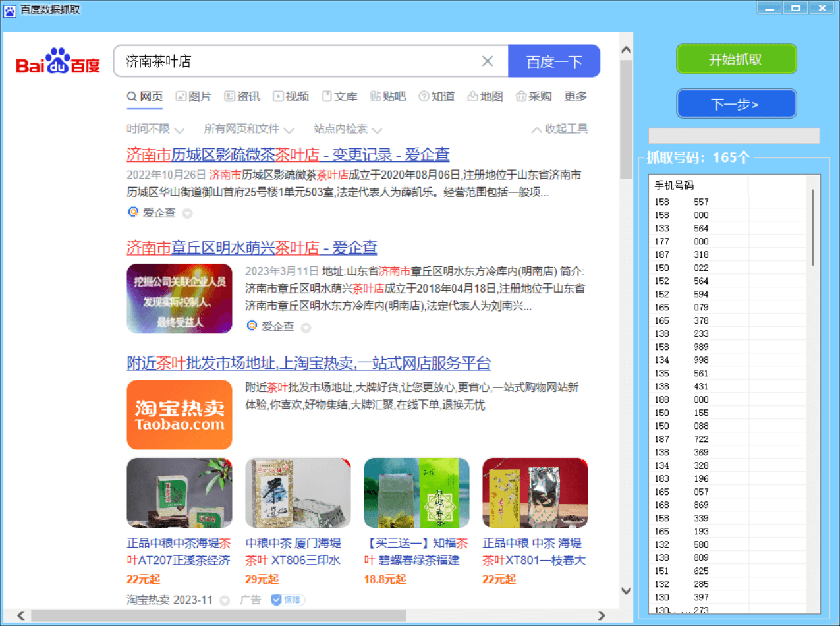Click the web page scroll-down arrow

[x=626, y=591]
